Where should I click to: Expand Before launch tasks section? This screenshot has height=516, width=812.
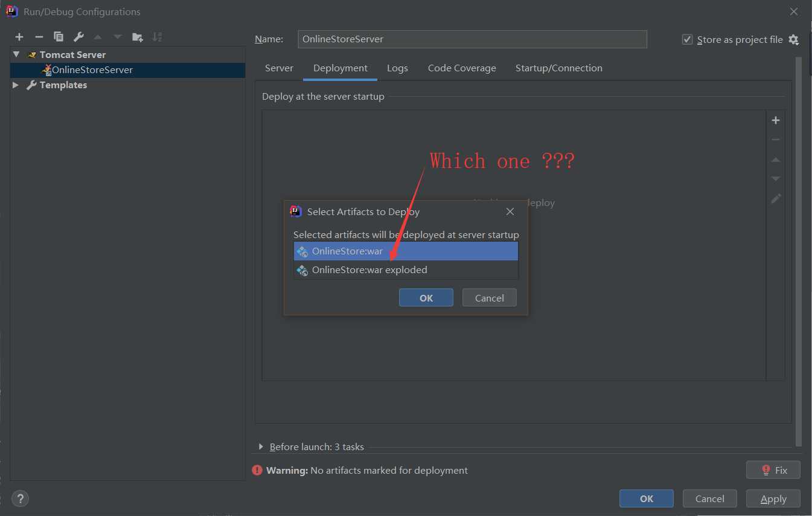click(x=261, y=447)
